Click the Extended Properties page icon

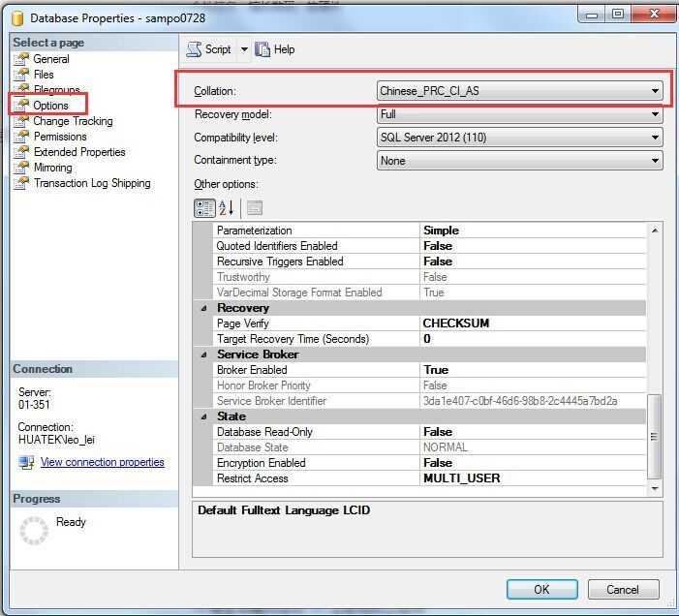point(21,152)
